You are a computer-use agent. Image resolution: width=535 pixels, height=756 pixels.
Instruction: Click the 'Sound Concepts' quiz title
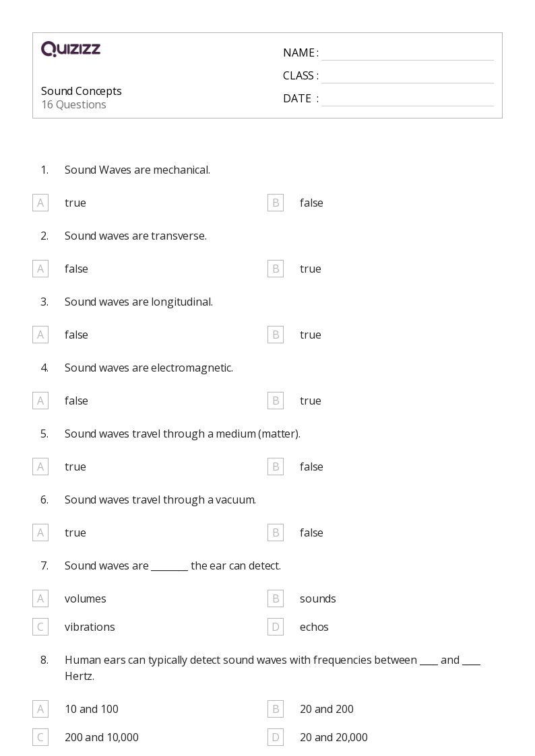click(x=82, y=91)
